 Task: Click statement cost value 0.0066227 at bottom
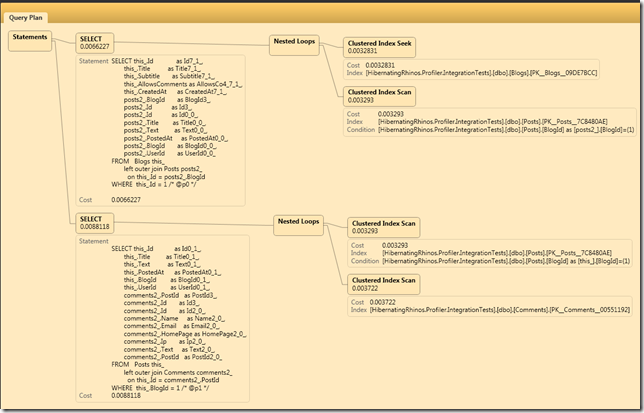[x=126, y=200]
